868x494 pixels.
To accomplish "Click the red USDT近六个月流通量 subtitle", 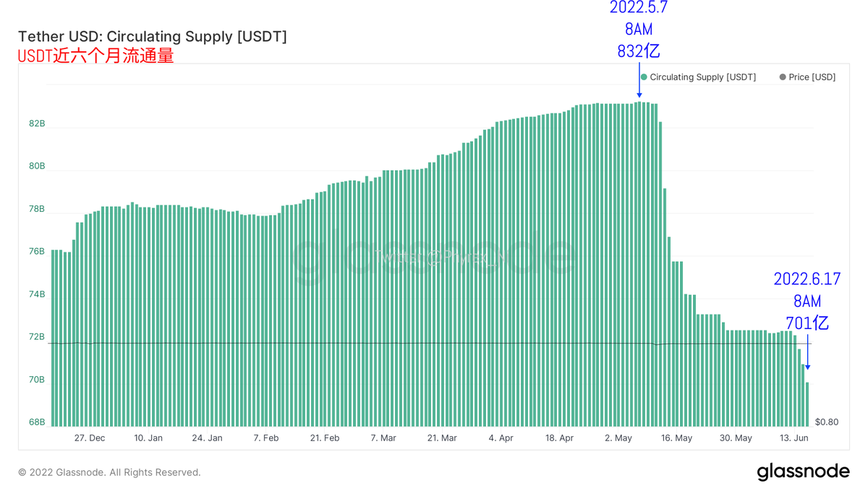I will point(96,56).
